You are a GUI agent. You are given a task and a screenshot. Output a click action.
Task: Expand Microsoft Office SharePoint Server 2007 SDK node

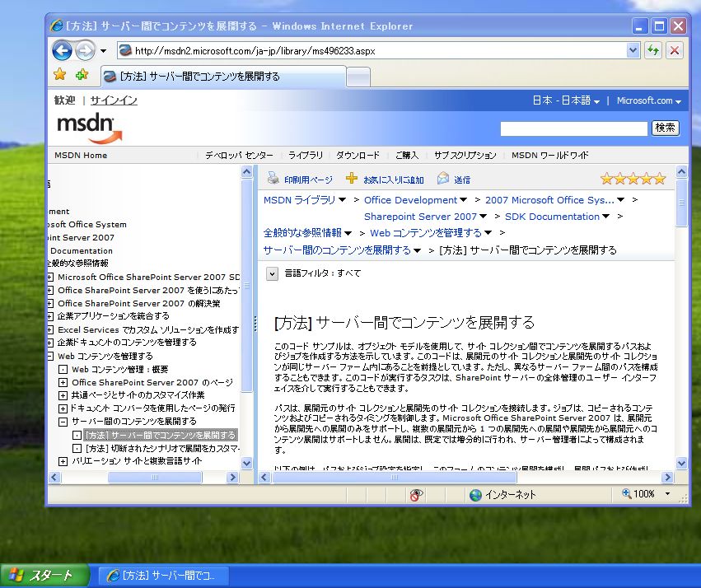pos(50,277)
